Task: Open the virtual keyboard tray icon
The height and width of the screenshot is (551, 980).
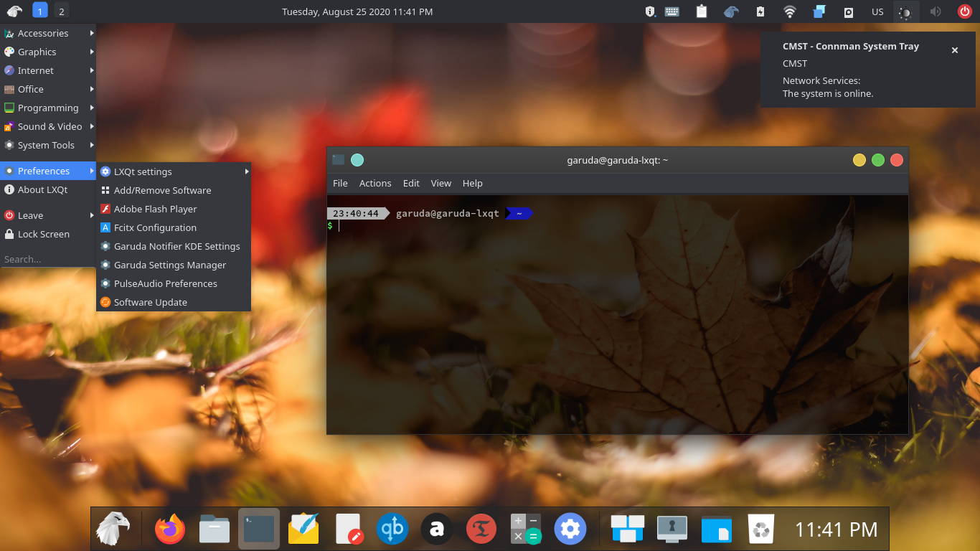Action: pos(672,11)
